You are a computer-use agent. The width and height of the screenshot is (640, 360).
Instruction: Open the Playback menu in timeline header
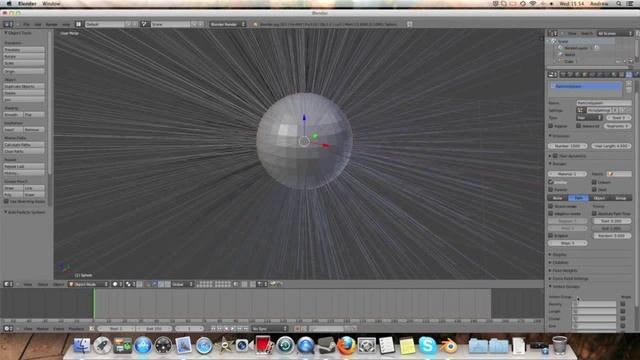click(x=76, y=329)
